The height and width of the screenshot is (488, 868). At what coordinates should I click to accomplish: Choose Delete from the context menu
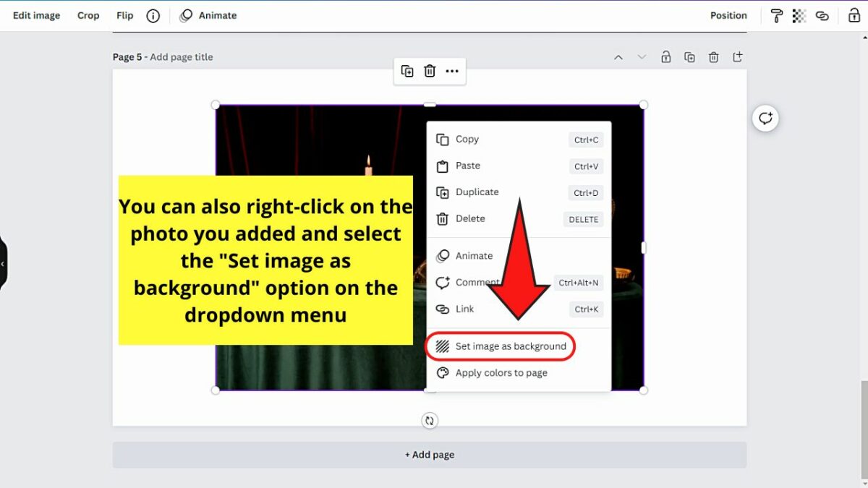click(x=519, y=218)
